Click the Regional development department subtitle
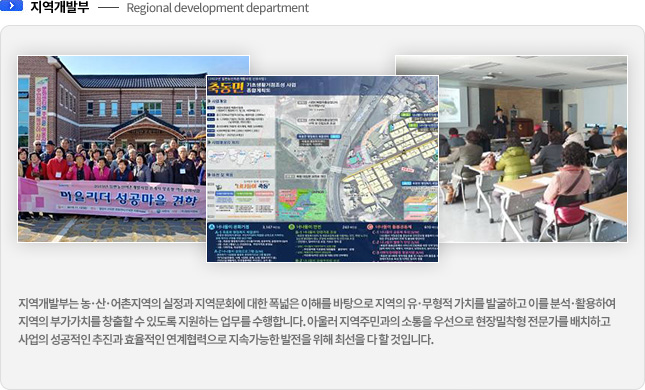Viewport: 645px width, 390px height. [x=217, y=8]
